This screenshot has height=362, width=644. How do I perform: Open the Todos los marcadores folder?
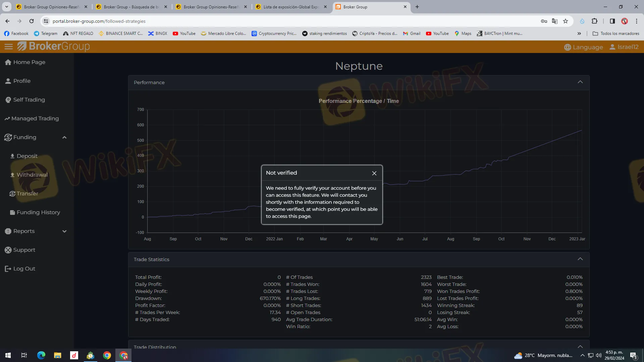point(616,34)
